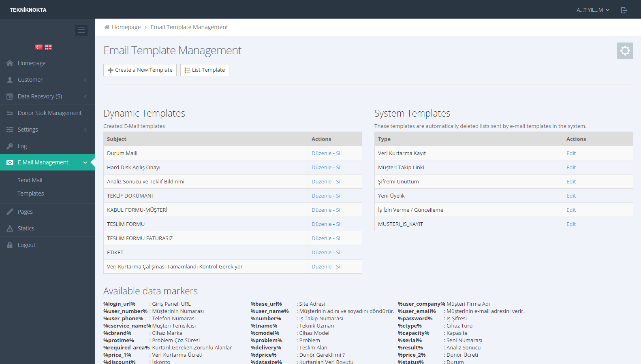Open the Log page via sidebar
641x364 pixels.
[22, 146]
